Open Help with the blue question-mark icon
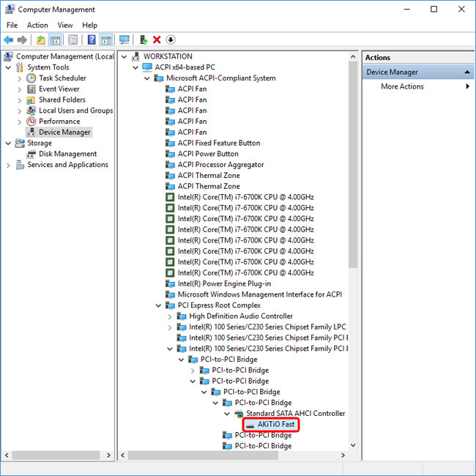 92,40
